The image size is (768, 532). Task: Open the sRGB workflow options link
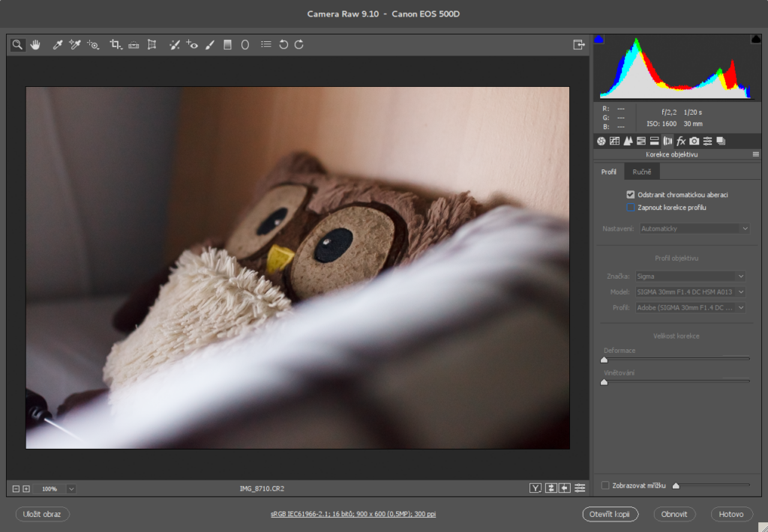352,514
